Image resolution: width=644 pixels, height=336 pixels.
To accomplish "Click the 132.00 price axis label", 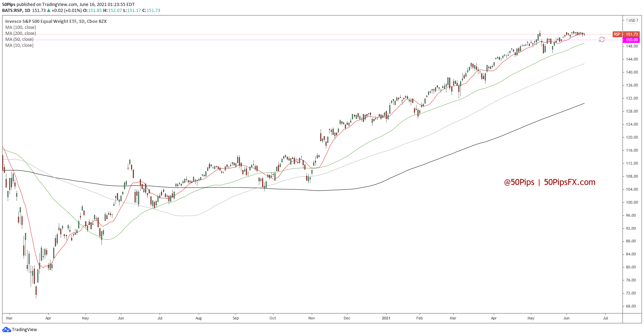I will click(632, 98).
